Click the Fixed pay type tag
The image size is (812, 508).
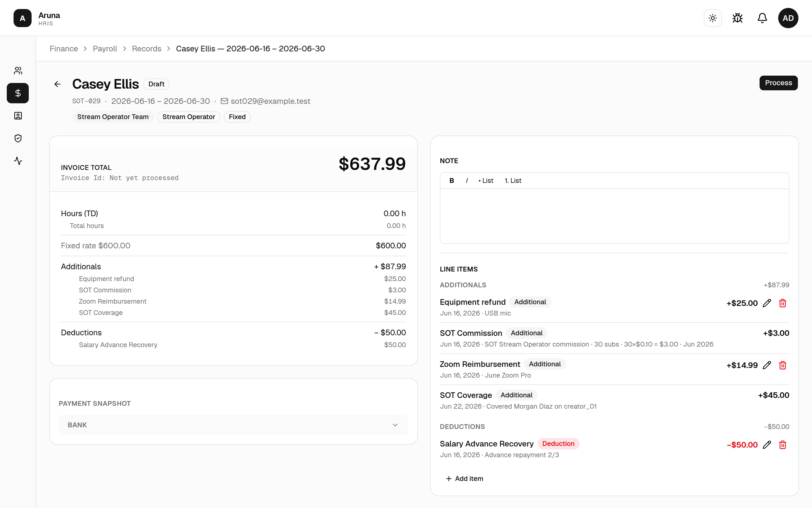(x=237, y=117)
